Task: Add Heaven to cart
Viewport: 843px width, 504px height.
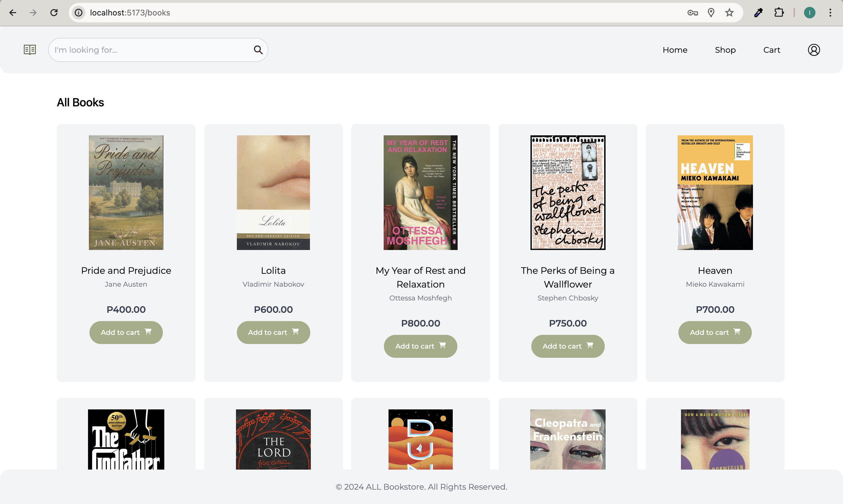Action: click(715, 333)
